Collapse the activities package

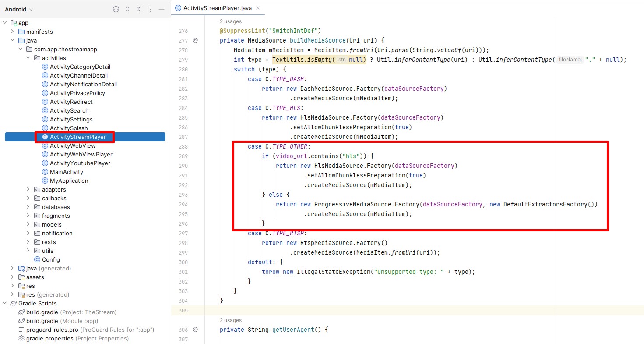point(28,58)
